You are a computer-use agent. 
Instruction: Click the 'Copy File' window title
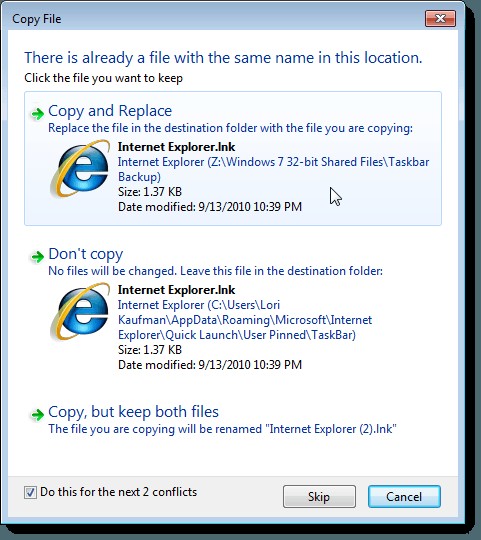tap(36, 19)
